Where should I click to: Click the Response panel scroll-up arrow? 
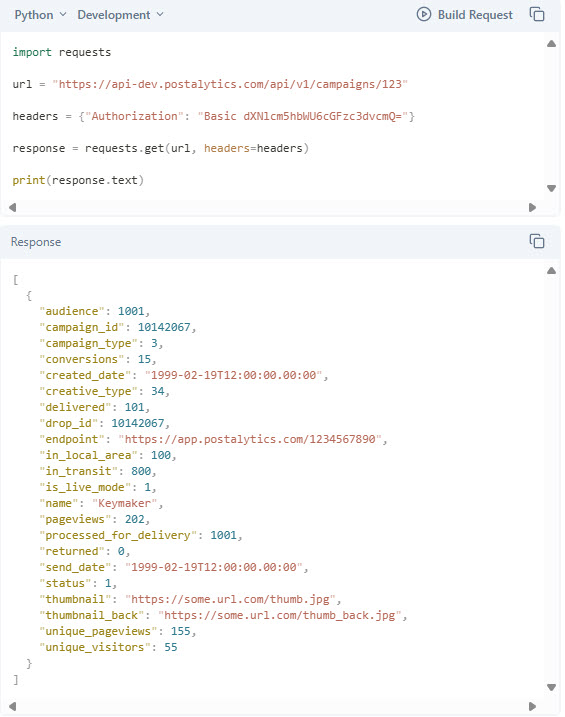coord(552,271)
